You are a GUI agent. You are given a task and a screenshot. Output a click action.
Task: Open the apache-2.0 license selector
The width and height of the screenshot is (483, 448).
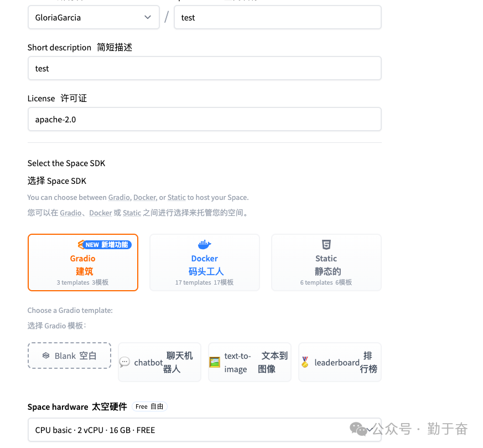tap(205, 119)
